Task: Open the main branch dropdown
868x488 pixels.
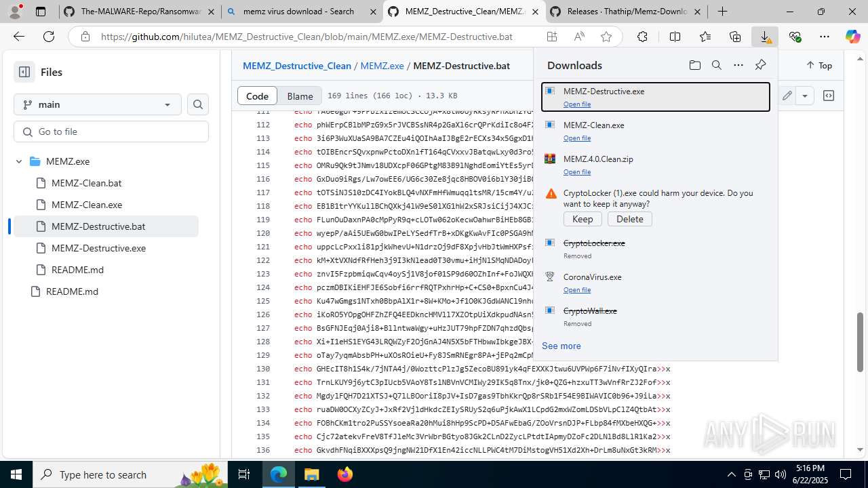Action: click(98, 104)
